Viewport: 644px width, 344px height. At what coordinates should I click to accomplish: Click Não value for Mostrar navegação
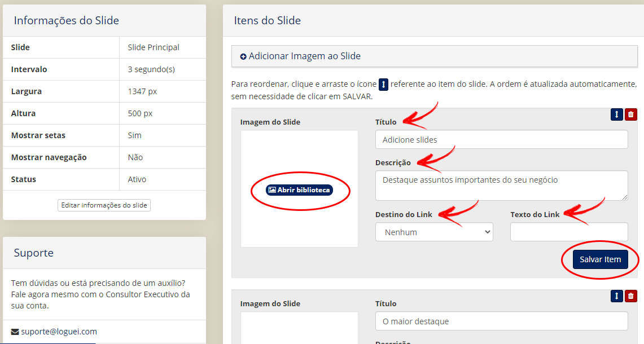[x=135, y=157]
